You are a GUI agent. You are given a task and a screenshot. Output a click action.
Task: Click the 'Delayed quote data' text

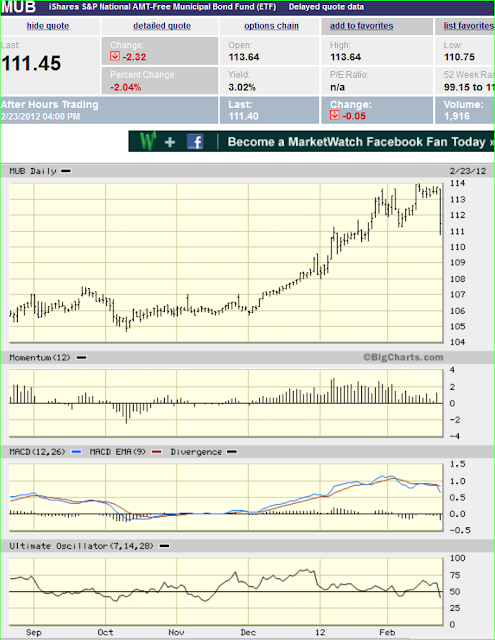pos(326,7)
